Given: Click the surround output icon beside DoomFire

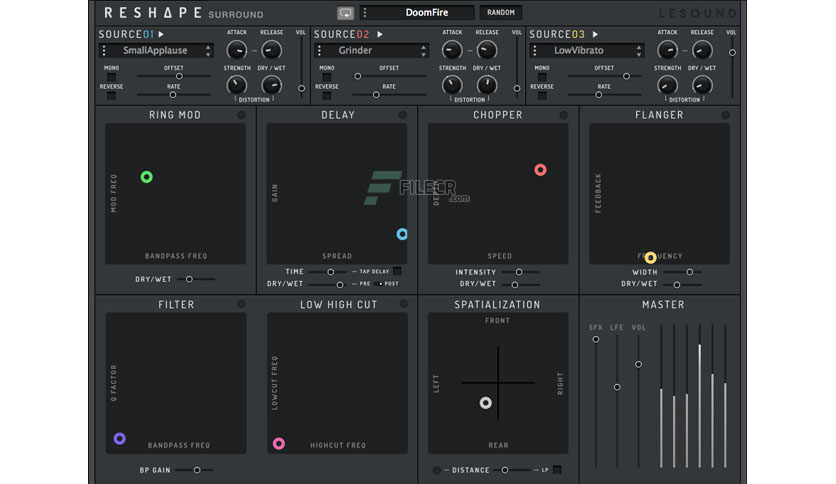Looking at the screenshot, I should click(345, 12).
